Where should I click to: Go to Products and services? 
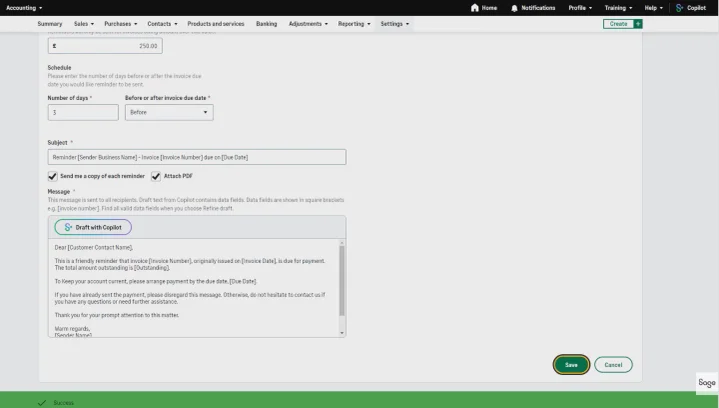[216, 24]
